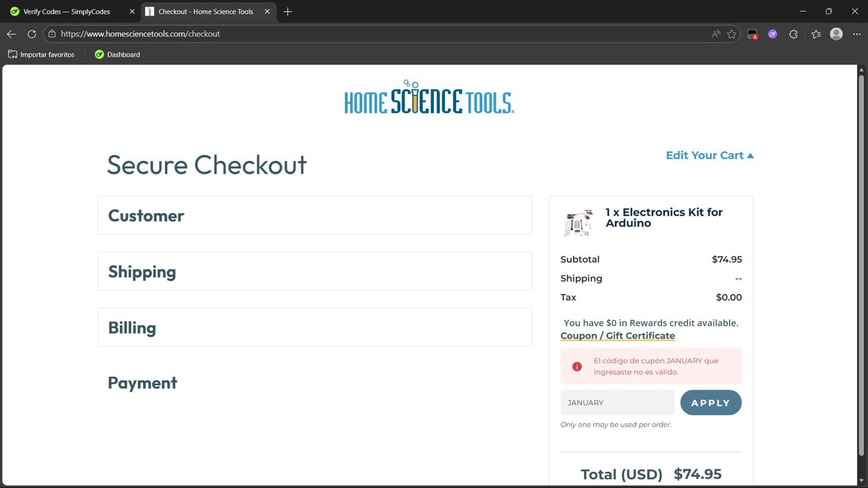
Task: Restore down the browser window
Action: point(829,12)
